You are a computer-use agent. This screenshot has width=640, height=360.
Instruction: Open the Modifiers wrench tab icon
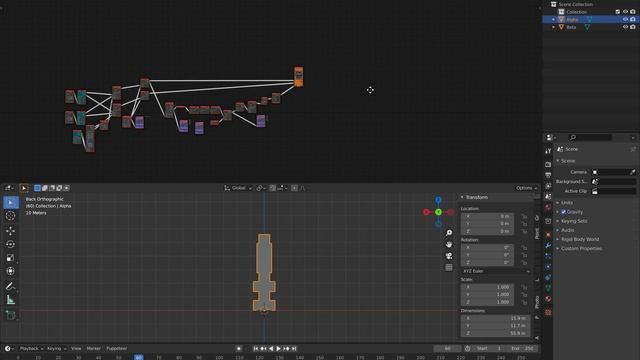548,245
